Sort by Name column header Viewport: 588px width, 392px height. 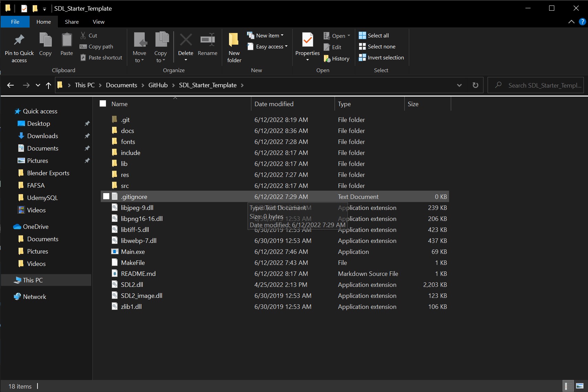click(119, 104)
